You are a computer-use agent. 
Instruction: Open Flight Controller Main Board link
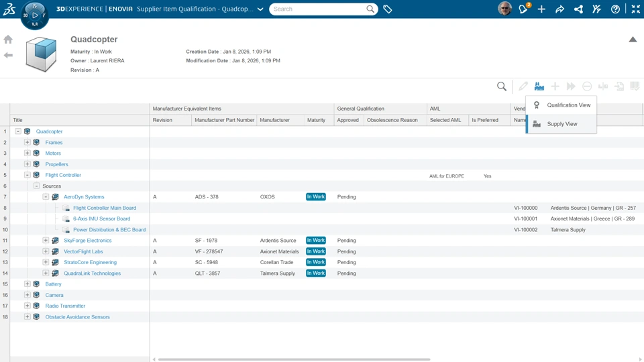pyautogui.click(x=105, y=208)
